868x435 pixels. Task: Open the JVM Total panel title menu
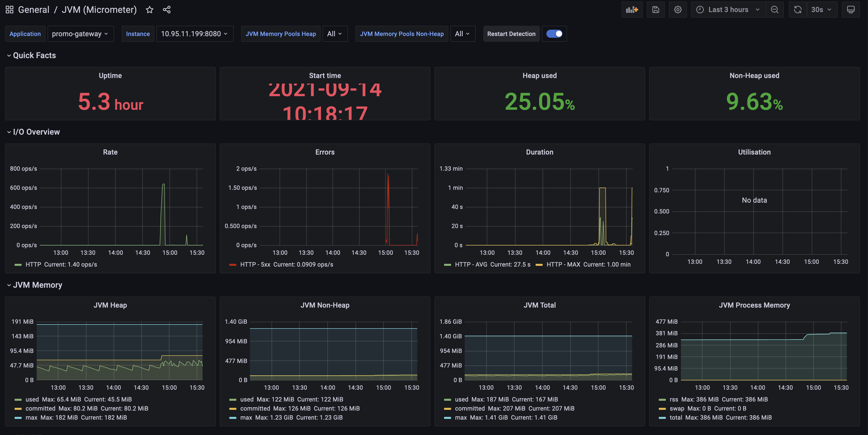tap(539, 305)
